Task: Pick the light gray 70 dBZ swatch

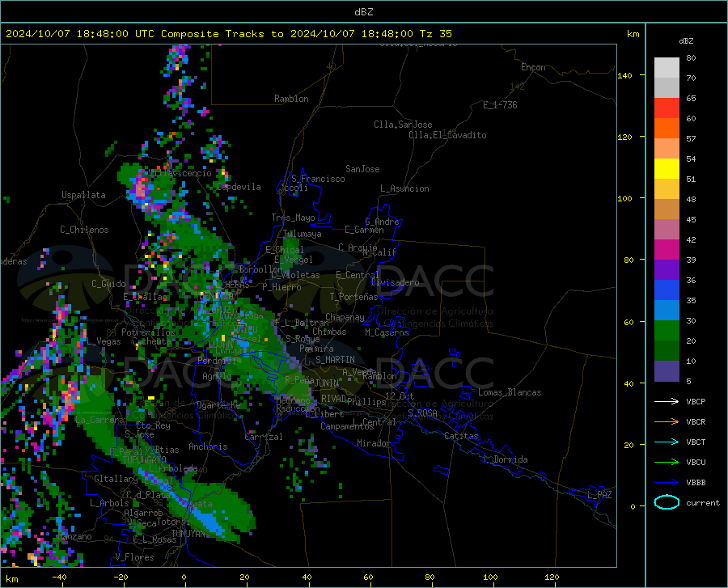Action: (667, 68)
